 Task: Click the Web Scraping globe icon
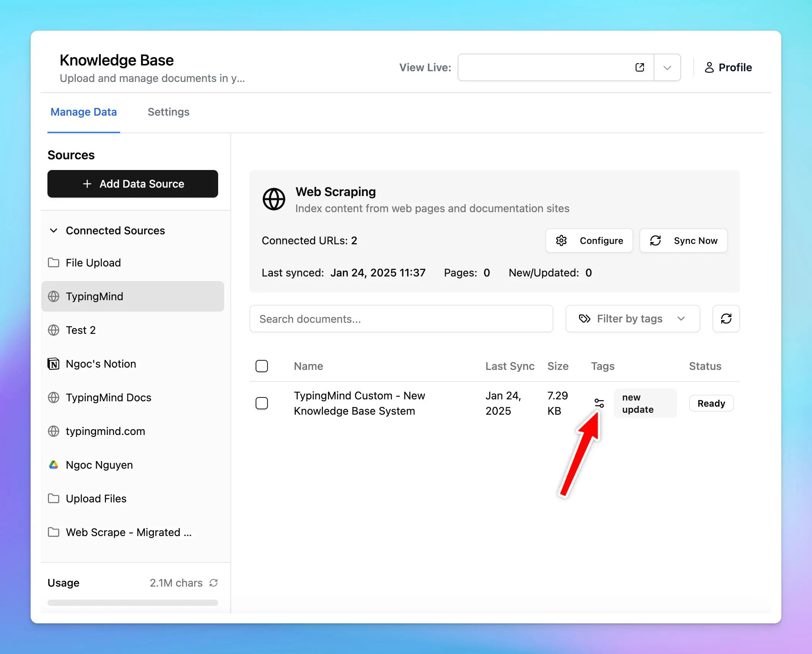274,199
